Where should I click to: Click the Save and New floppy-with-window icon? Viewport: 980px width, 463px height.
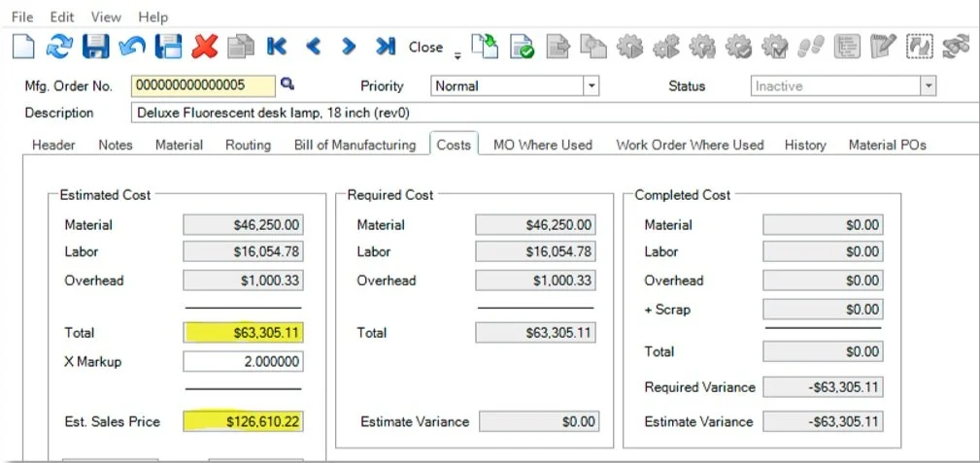tap(169, 47)
